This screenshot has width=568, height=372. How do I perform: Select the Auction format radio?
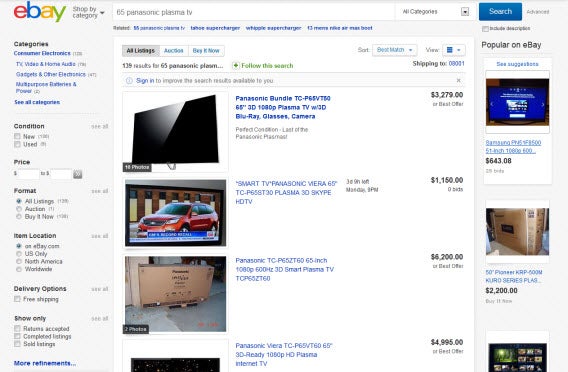[x=19, y=209]
